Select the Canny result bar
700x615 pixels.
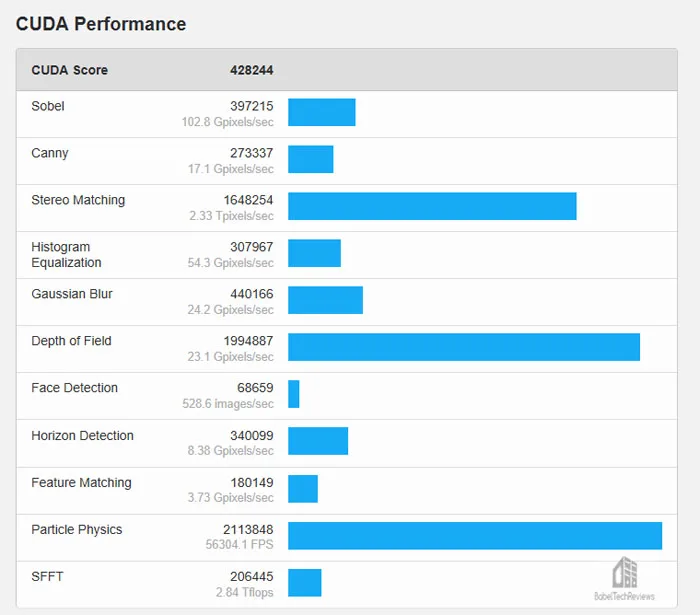pos(311,159)
